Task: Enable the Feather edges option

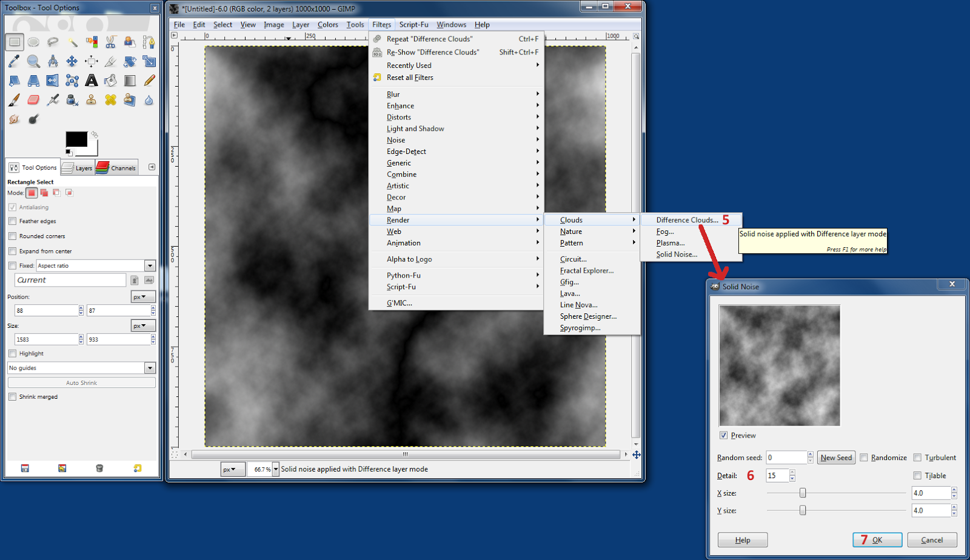Action: (x=13, y=221)
